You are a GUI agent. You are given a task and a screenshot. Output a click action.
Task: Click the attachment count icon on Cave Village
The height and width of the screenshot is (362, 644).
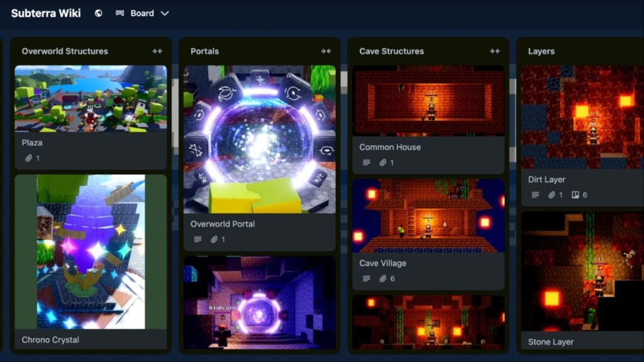point(383,278)
